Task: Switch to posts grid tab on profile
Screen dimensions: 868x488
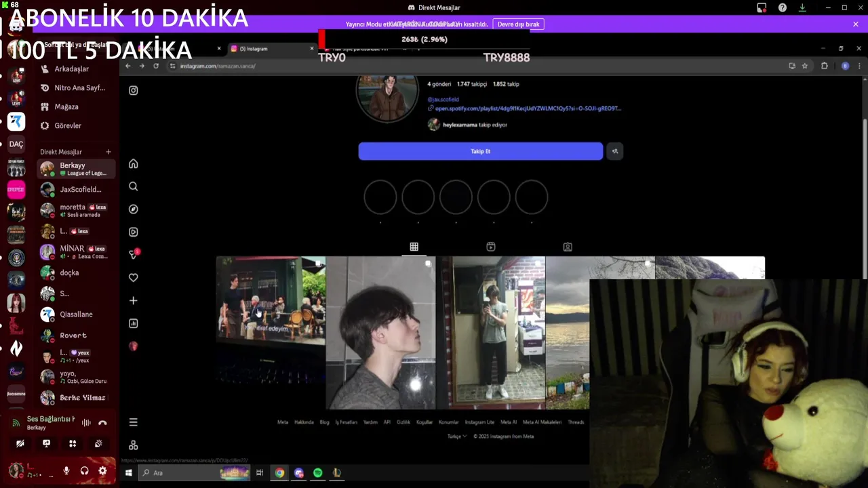Action: (414, 247)
